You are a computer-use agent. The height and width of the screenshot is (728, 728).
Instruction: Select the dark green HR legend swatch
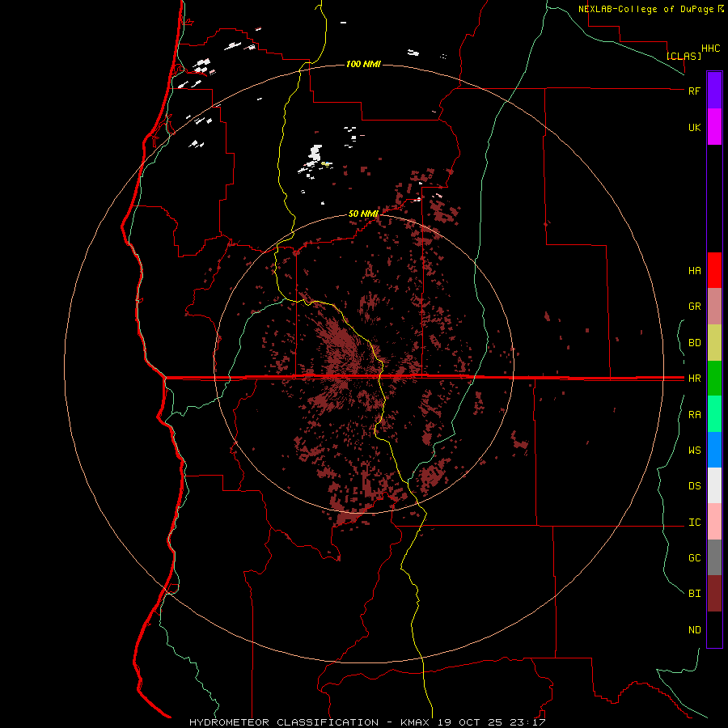(x=714, y=379)
